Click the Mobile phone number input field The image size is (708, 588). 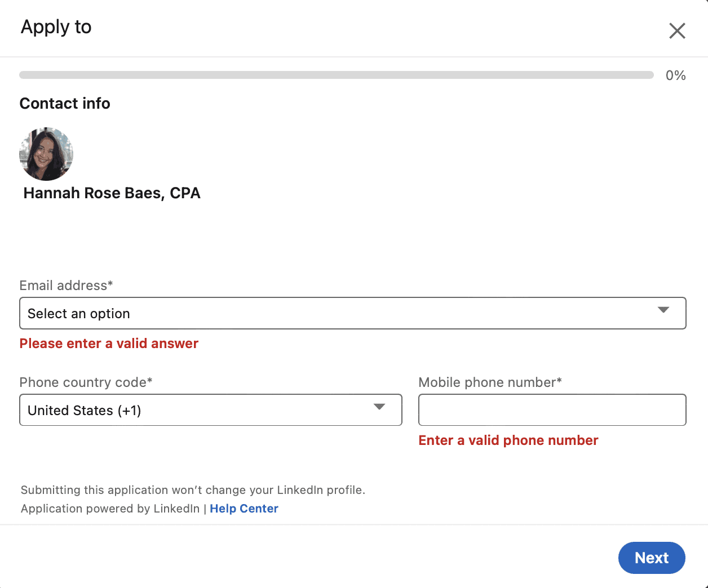(552, 409)
